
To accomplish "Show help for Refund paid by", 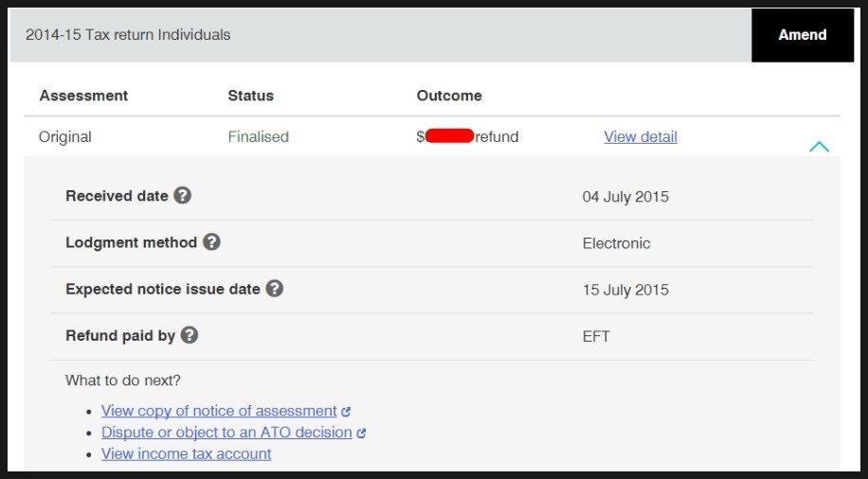I will click(x=190, y=334).
